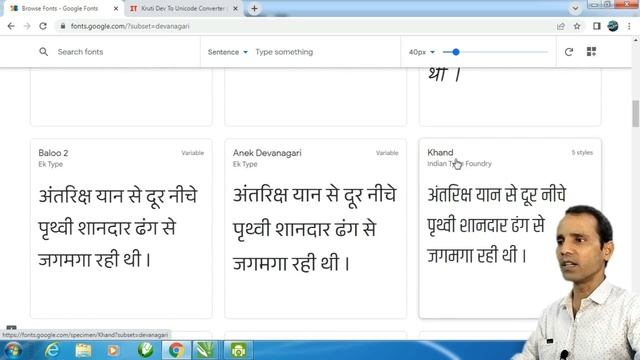The width and height of the screenshot is (640, 360).
Task: Reload the Google Fonts page
Action: (43, 26)
